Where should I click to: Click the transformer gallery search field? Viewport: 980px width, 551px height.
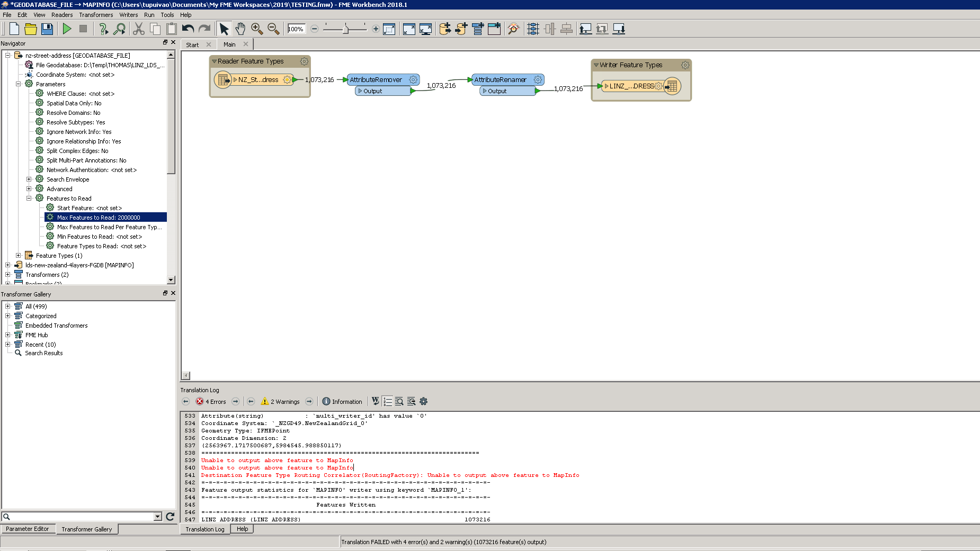82,517
